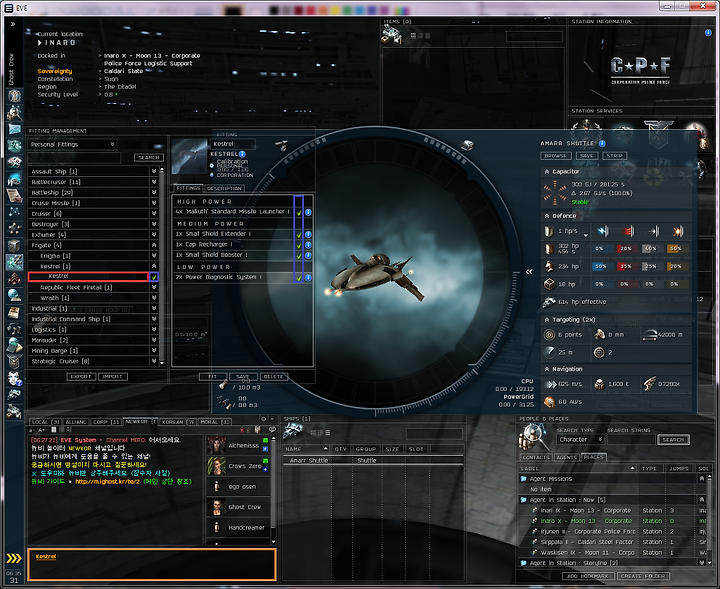Switch to the Contacts tab
Image resolution: width=720 pixels, height=589 pixels.
click(535, 457)
